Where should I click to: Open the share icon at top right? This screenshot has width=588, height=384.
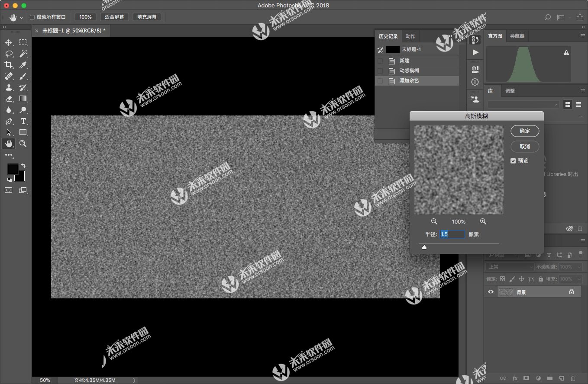coord(580,17)
